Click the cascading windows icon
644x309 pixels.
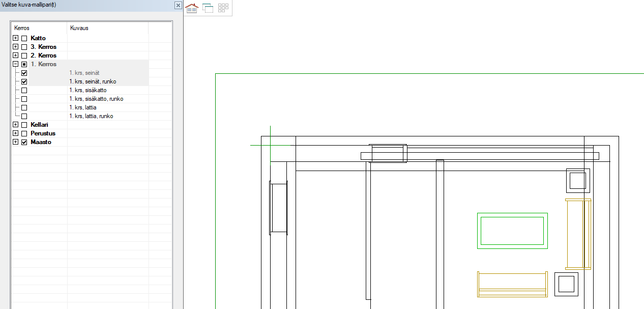[208, 8]
